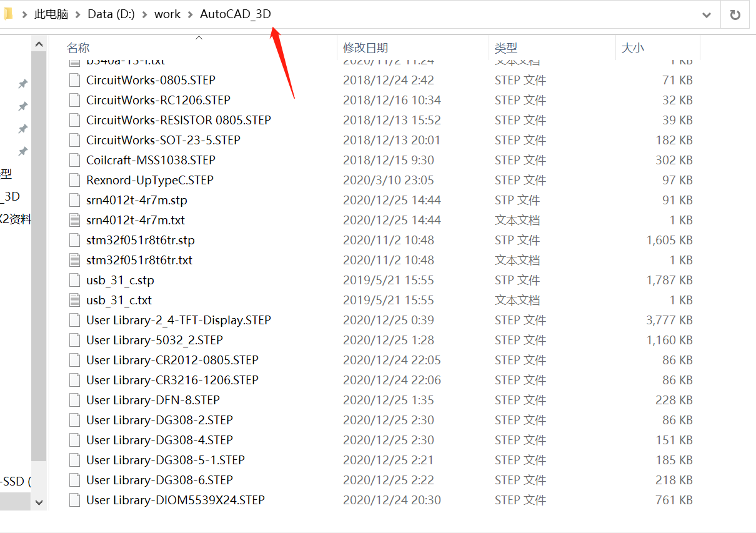The width and height of the screenshot is (756, 533).
Task: Click the size value 3,777 KB
Action: [669, 320]
